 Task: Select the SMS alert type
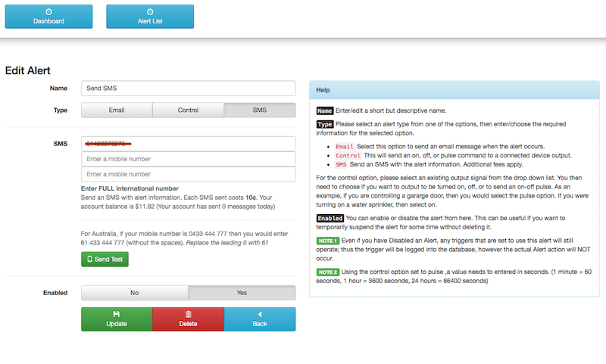click(260, 110)
